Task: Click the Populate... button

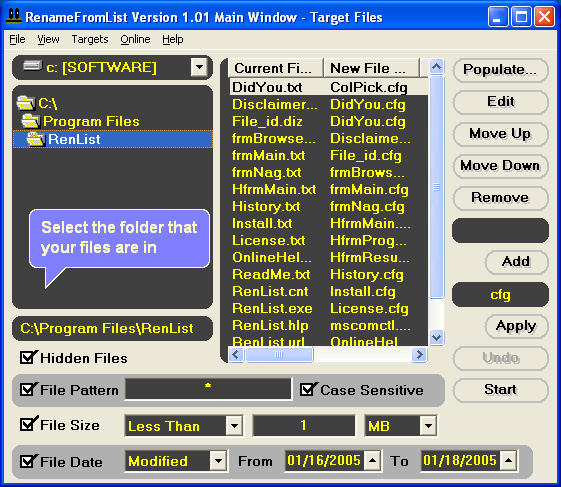Action: tap(500, 70)
